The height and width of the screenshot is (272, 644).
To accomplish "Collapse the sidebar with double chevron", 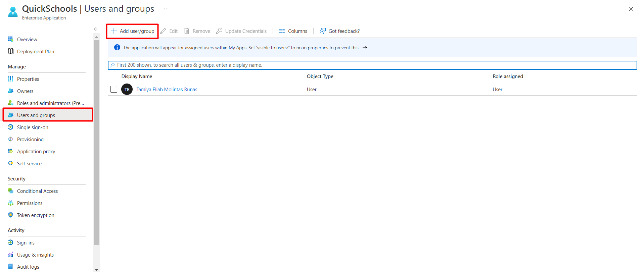I will pyautogui.click(x=96, y=29).
